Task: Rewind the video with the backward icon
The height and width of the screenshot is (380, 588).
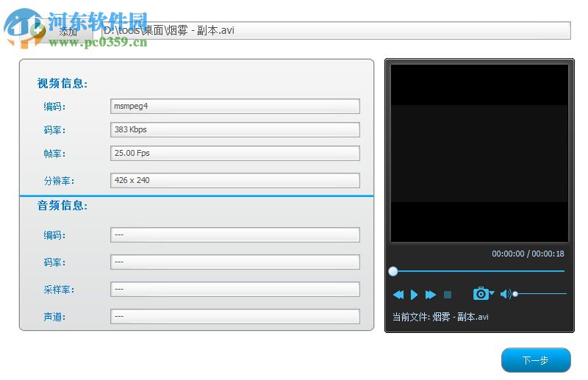Action: [x=398, y=295]
